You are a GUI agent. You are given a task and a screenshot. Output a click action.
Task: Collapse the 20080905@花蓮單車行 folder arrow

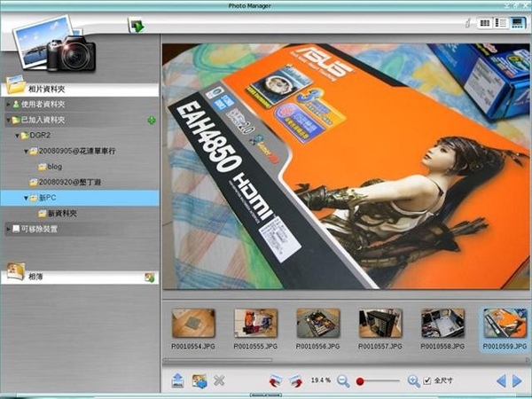pyautogui.click(x=26, y=152)
